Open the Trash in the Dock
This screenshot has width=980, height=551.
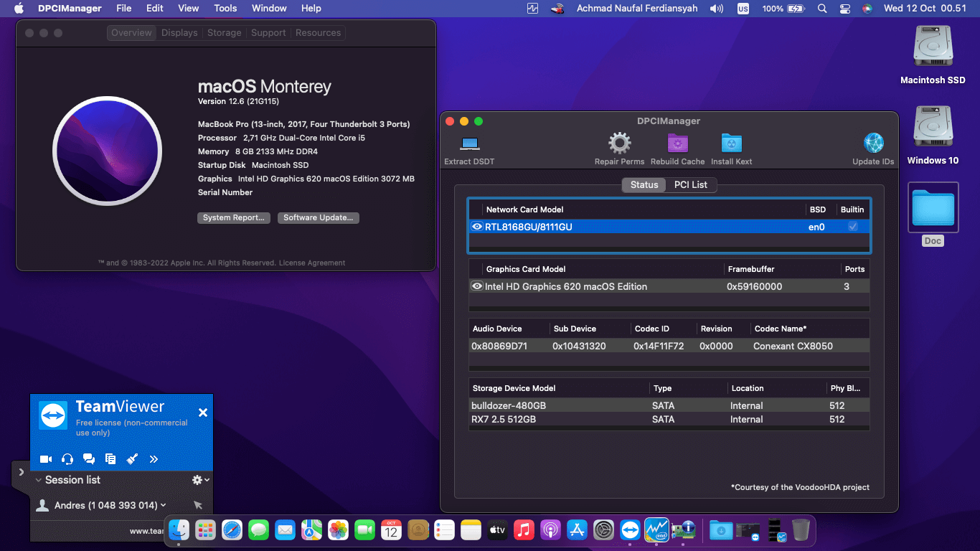[801, 530]
